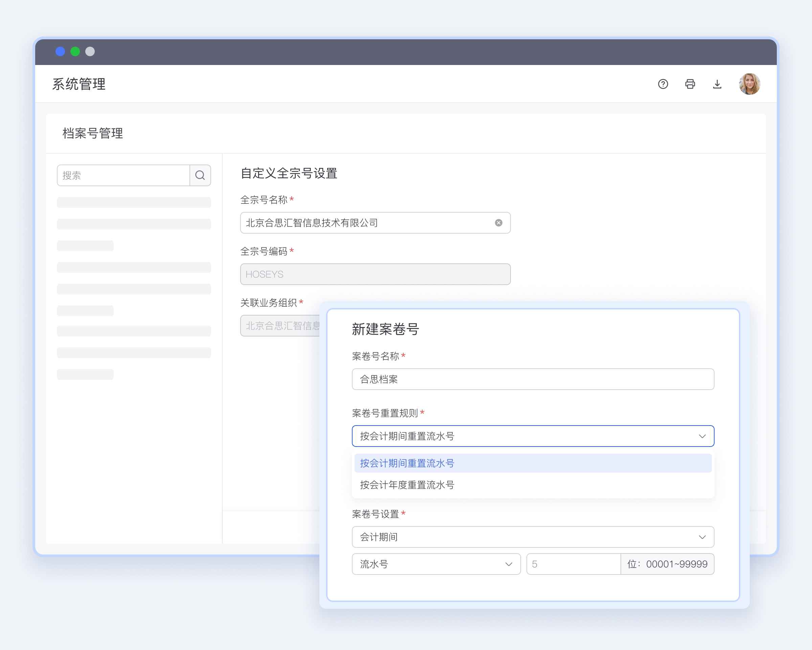Click the help question mark icon
The height and width of the screenshot is (650, 812).
pyautogui.click(x=663, y=84)
